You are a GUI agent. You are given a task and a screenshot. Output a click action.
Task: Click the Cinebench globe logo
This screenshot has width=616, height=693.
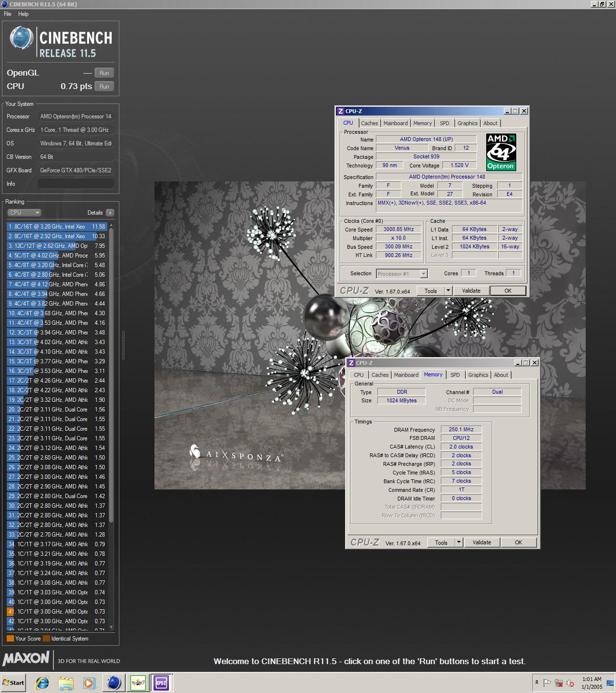(22, 38)
